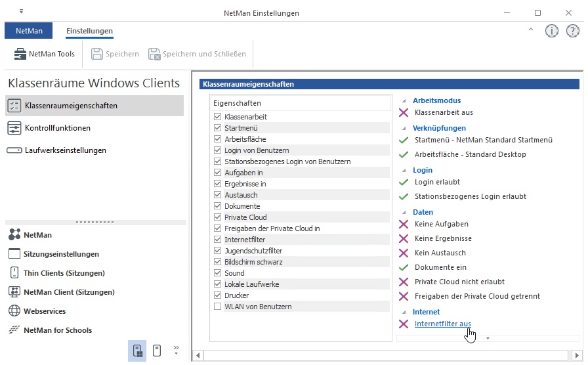Click the Klassenraumeigenschaften checklist icon
Screen dimensions: 588x365
coord(14,106)
